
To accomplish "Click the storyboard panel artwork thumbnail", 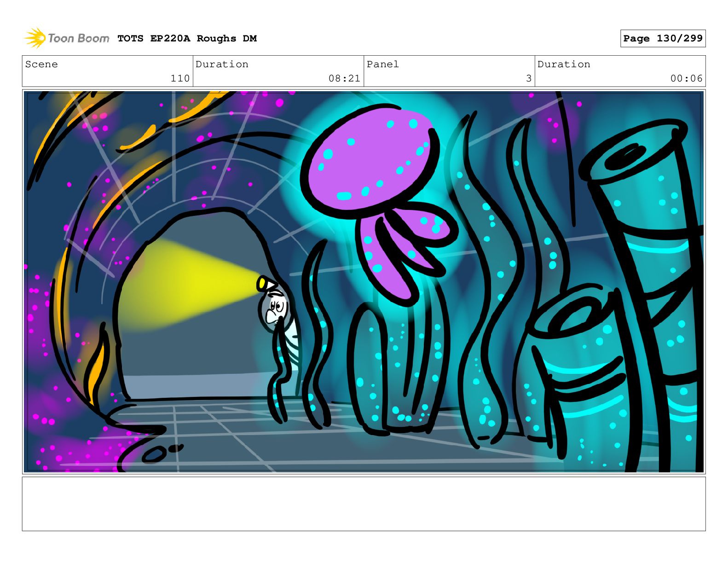I will 364,282.
